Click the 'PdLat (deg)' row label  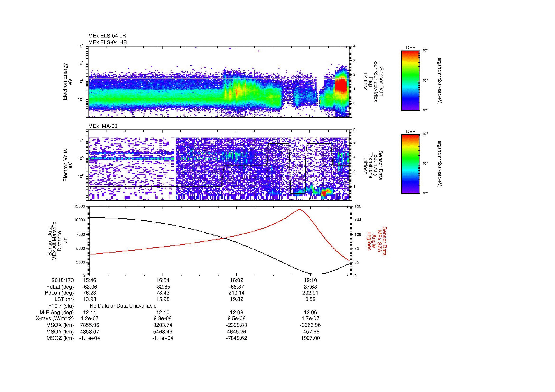[60, 287]
